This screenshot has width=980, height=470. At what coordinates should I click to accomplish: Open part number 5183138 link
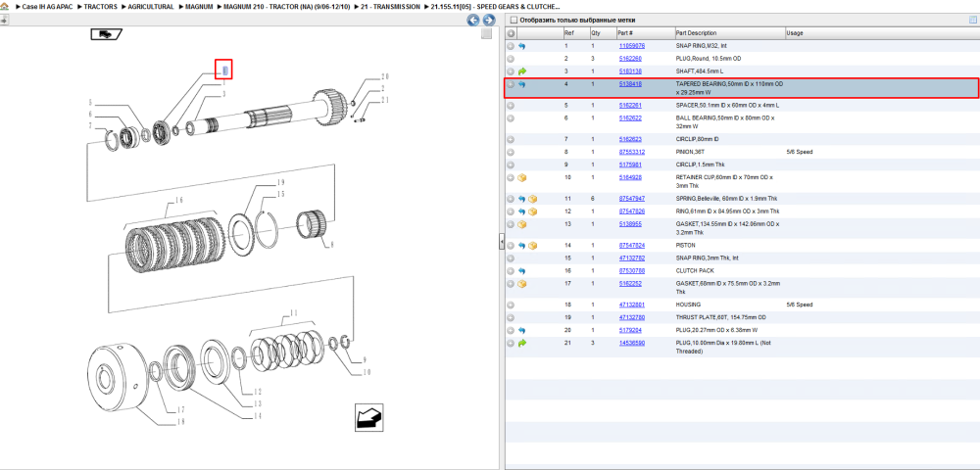pos(630,71)
